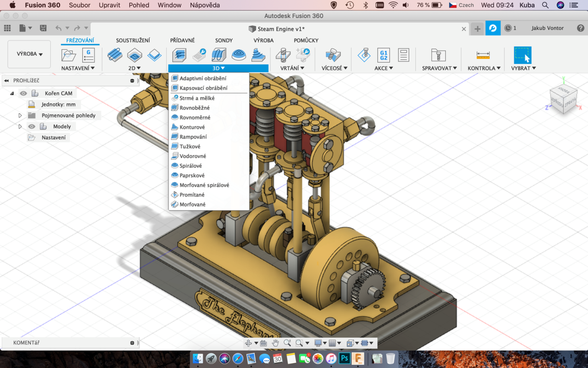Choose Adaptivní obrábění from the 3D menu
588x368 pixels.
coord(202,78)
